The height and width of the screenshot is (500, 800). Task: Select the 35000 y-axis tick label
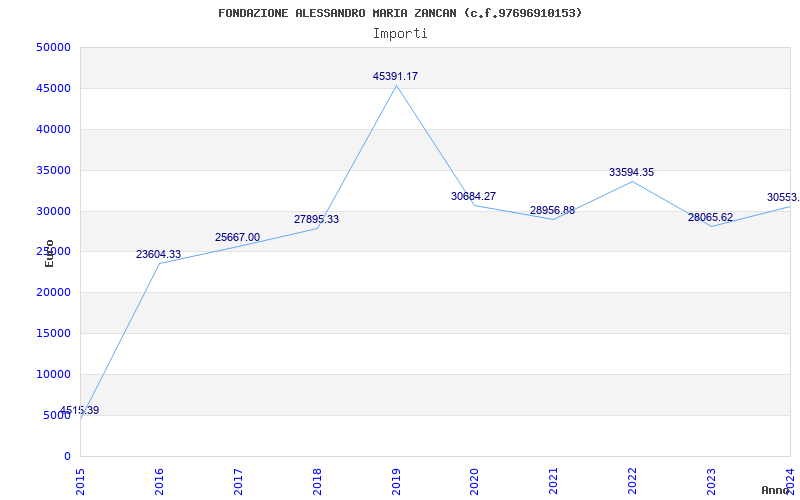54,170
